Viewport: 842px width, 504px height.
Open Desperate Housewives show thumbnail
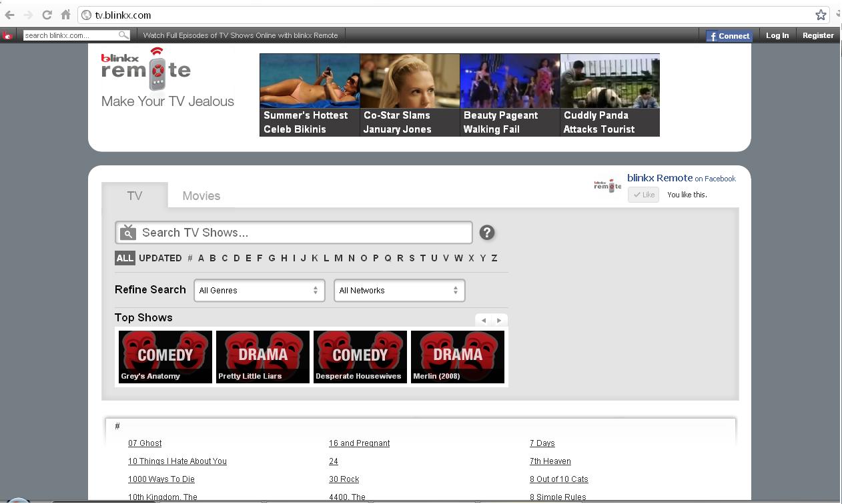click(x=360, y=357)
